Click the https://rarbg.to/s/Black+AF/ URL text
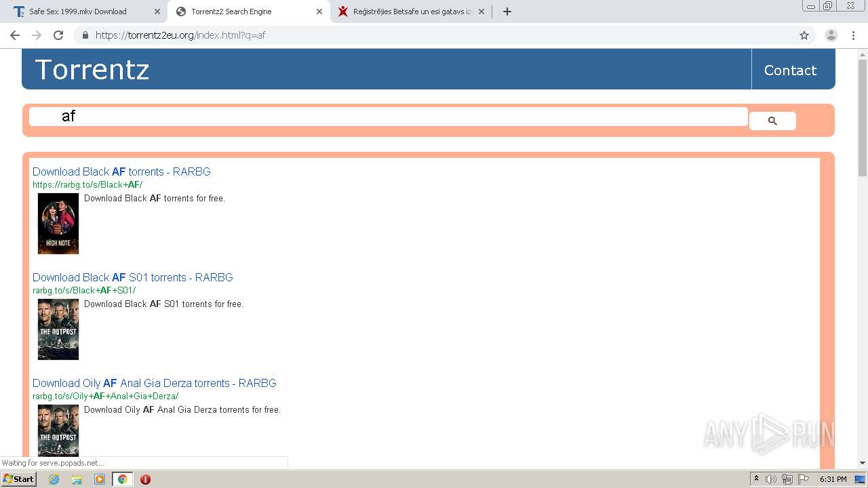Image resolution: width=868 pixels, height=488 pixels. click(87, 184)
